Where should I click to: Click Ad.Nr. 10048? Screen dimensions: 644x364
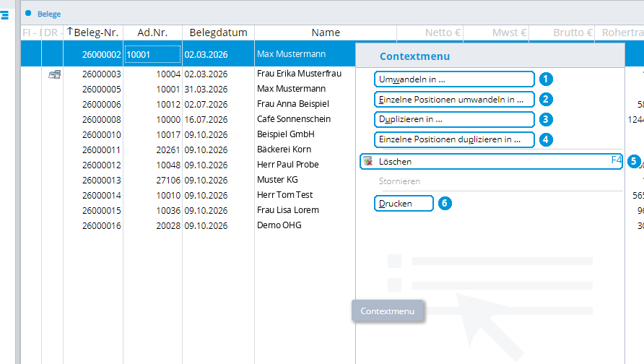[168, 165]
